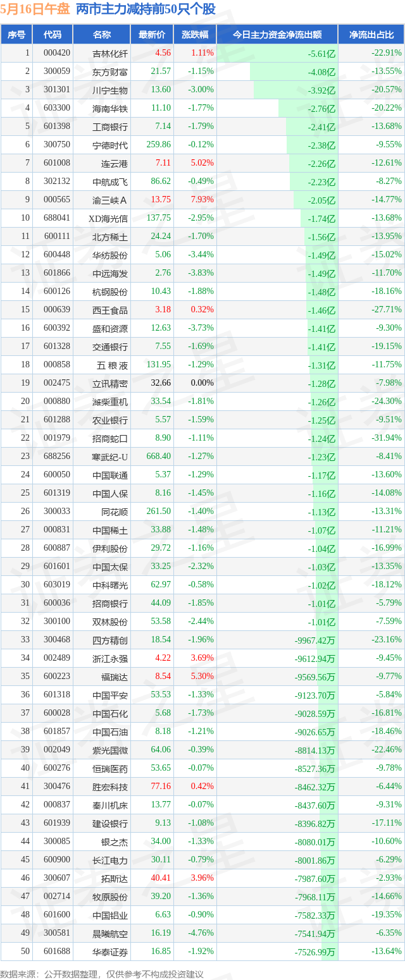Select stock name 恒瑞医药
The width and height of the screenshot is (405, 980).
110,768
